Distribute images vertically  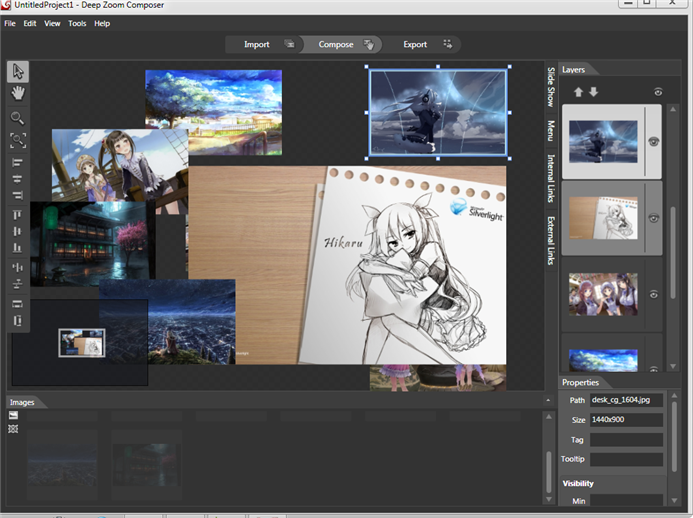pos(18,283)
